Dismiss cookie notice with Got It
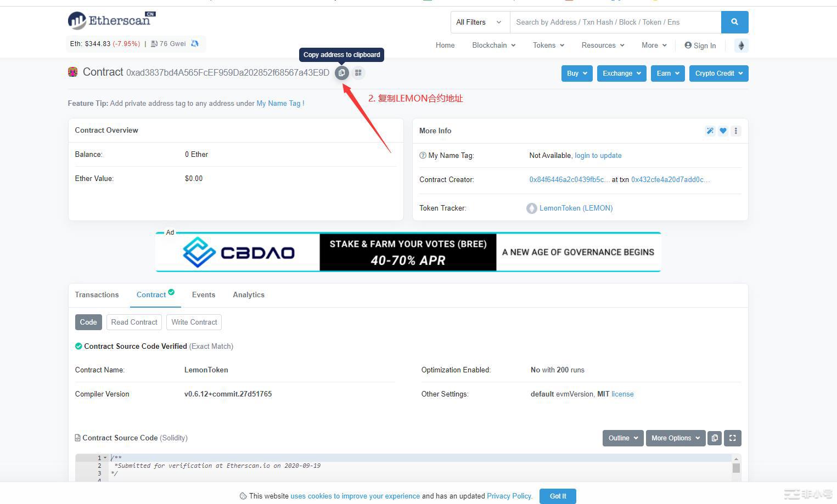Screen dimensions: 837x504 coord(558,496)
